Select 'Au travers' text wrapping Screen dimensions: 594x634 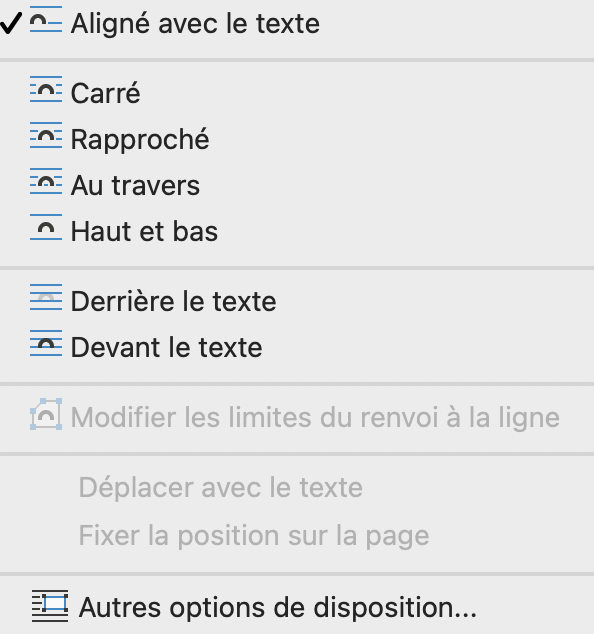click(297, 185)
